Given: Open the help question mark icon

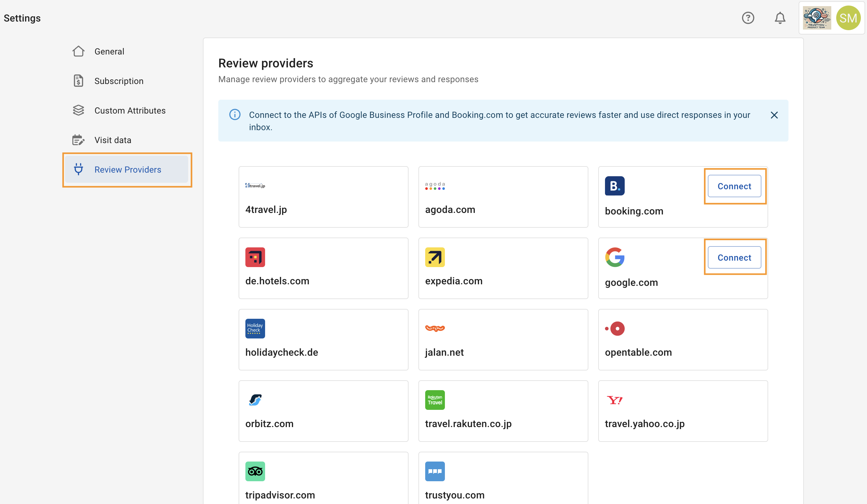Looking at the screenshot, I should tap(748, 18).
